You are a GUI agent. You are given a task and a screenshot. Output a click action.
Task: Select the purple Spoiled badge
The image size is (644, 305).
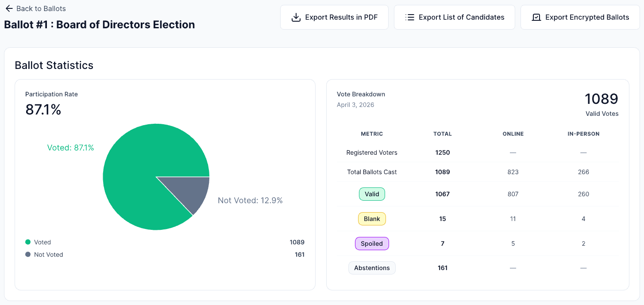coord(372,244)
